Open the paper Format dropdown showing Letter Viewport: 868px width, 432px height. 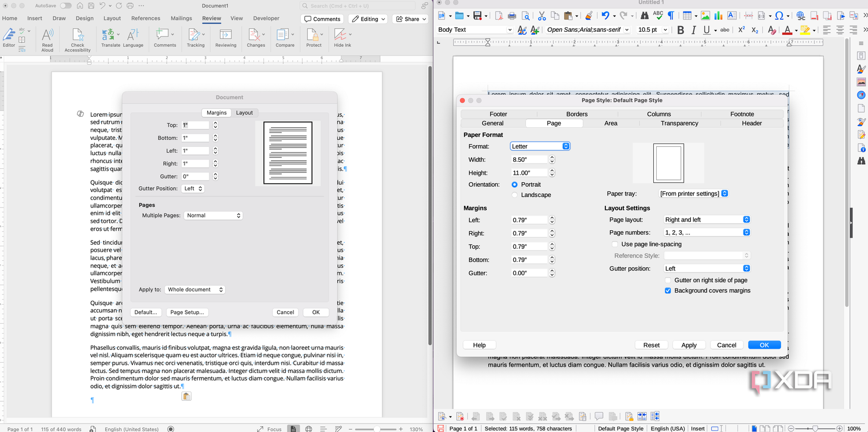[x=540, y=146]
